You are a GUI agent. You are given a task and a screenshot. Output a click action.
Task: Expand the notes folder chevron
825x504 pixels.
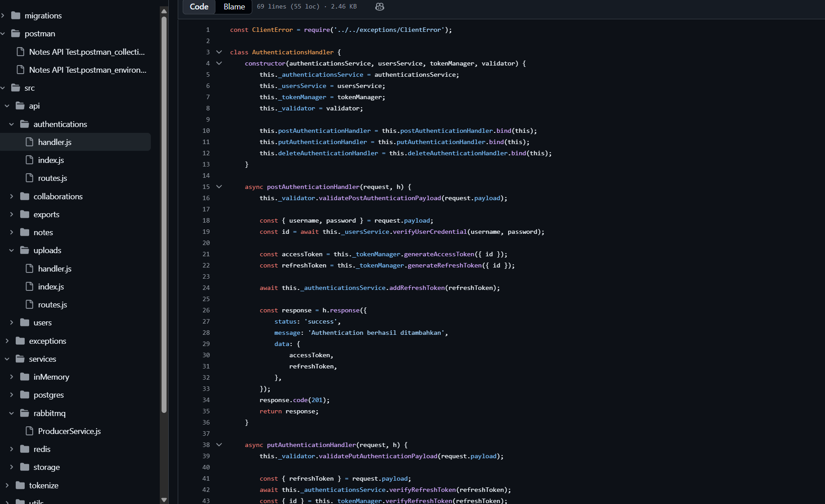point(12,232)
